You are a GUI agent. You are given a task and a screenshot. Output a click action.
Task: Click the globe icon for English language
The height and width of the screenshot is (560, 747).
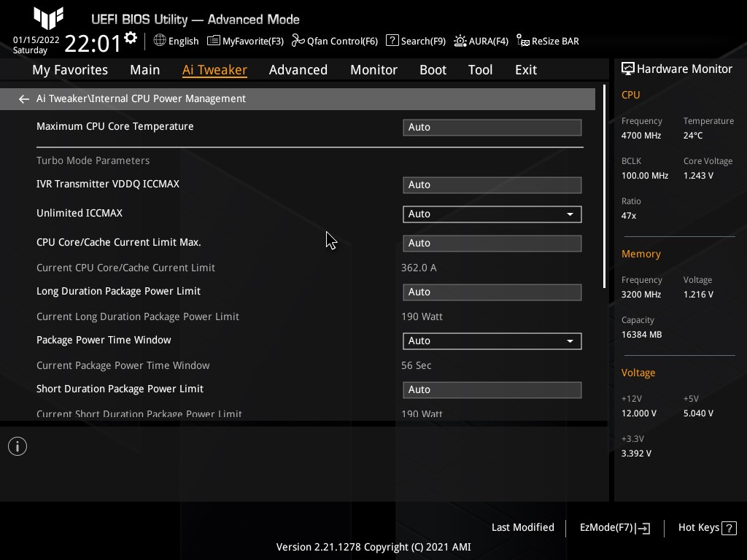[x=160, y=41]
